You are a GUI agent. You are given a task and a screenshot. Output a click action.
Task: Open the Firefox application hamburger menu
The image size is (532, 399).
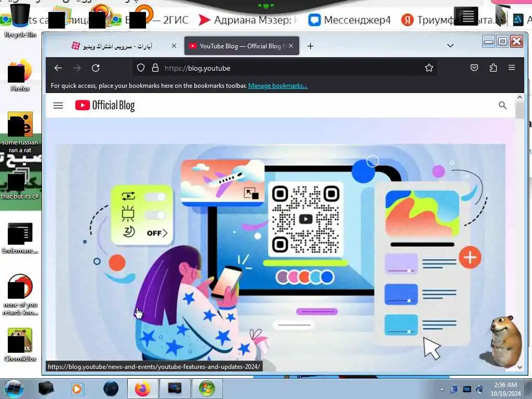click(512, 68)
